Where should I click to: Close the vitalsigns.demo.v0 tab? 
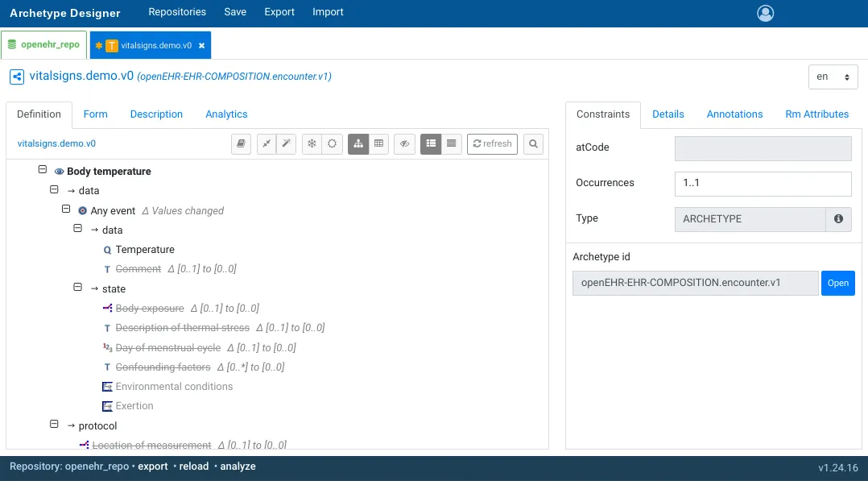(x=202, y=46)
